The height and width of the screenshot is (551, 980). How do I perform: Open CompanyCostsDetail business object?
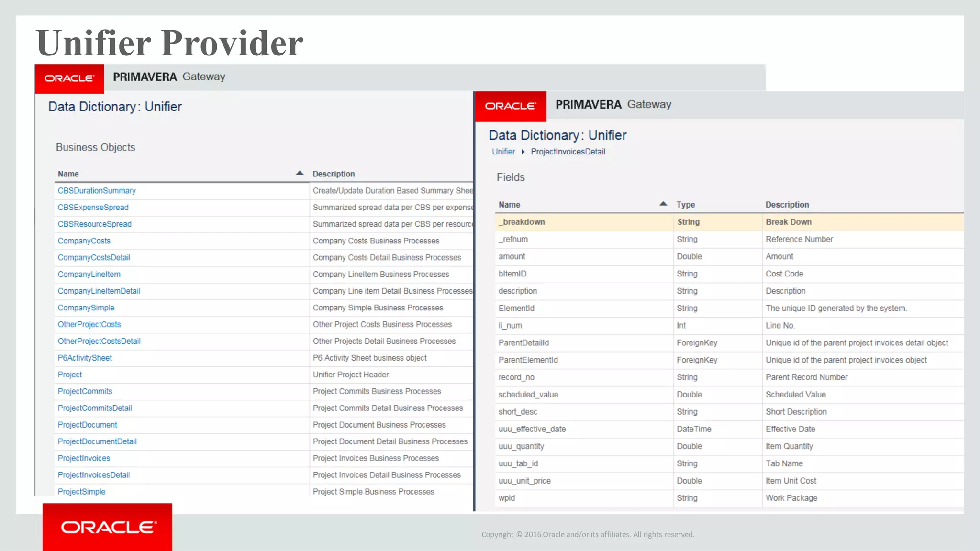click(94, 258)
